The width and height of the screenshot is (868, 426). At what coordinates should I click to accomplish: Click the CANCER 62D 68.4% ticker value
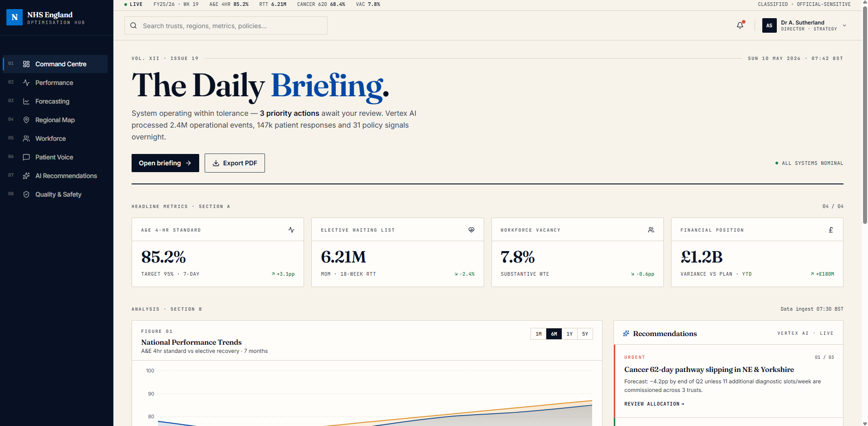tap(321, 4)
